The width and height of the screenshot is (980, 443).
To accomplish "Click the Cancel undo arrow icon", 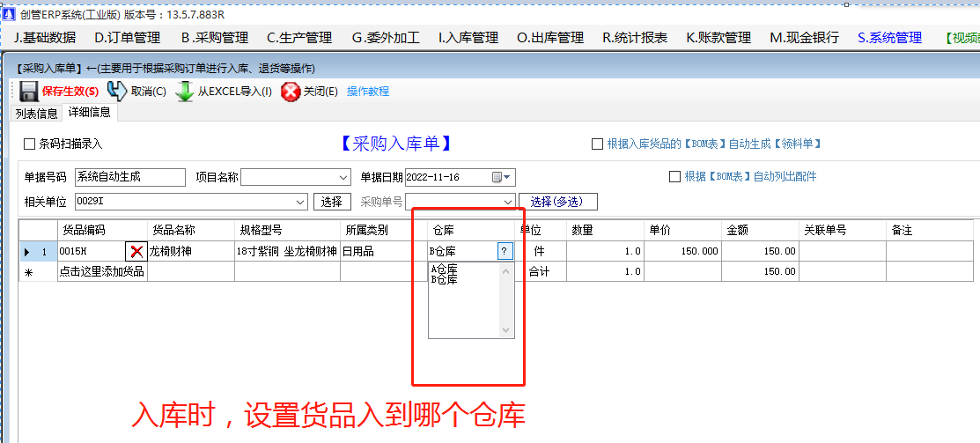I will click(x=116, y=92).
